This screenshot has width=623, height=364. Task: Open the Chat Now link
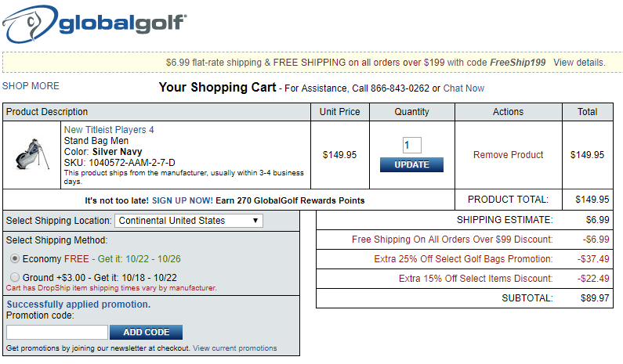click(x=464, y=88)
